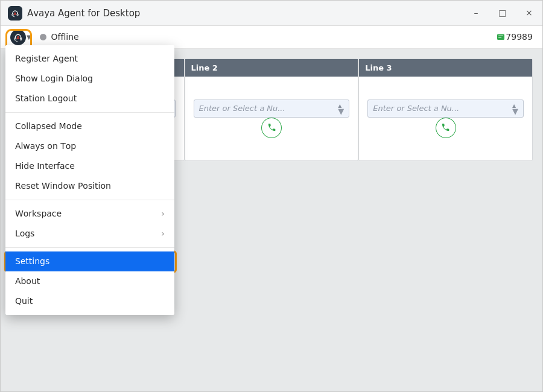
Task: Minimize the Avaya Agent window
Action: [x=476, y=13]
